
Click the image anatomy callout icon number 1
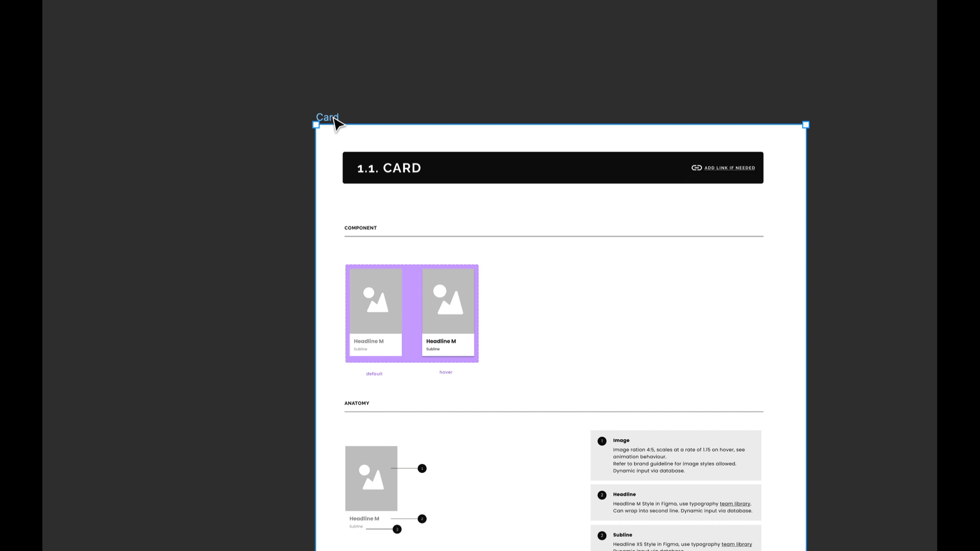click(422, 468)
